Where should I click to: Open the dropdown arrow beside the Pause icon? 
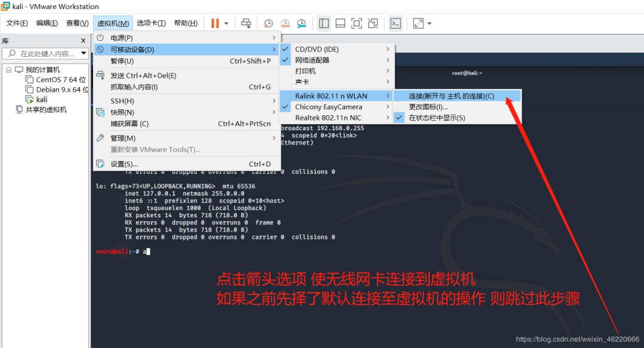tap(227, 23)
